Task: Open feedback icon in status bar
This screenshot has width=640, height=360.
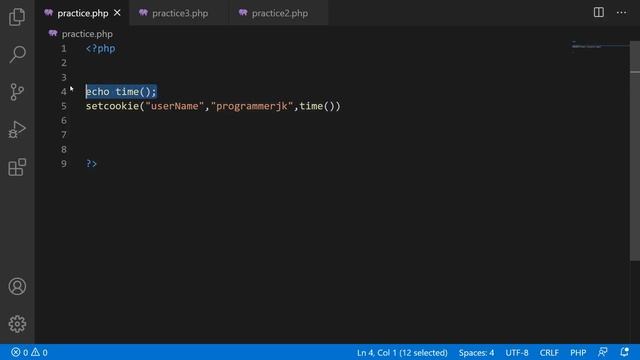Action: click(x=603, y=352)
